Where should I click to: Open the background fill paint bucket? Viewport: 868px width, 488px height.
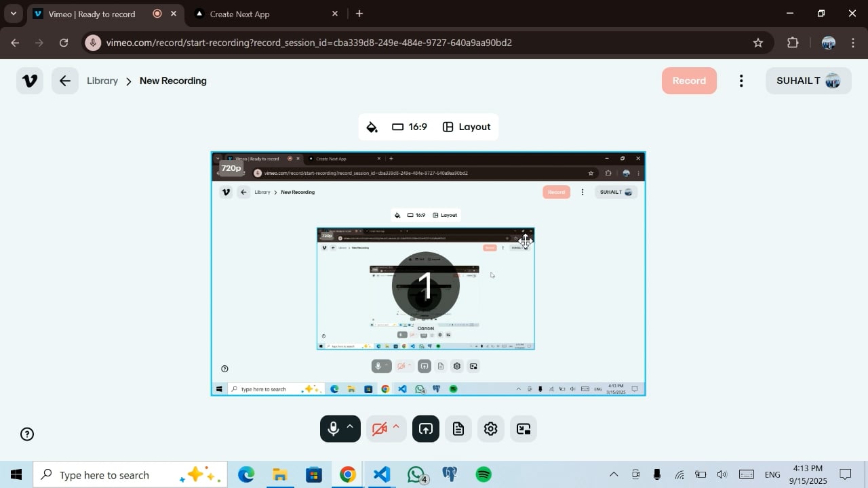372,127
